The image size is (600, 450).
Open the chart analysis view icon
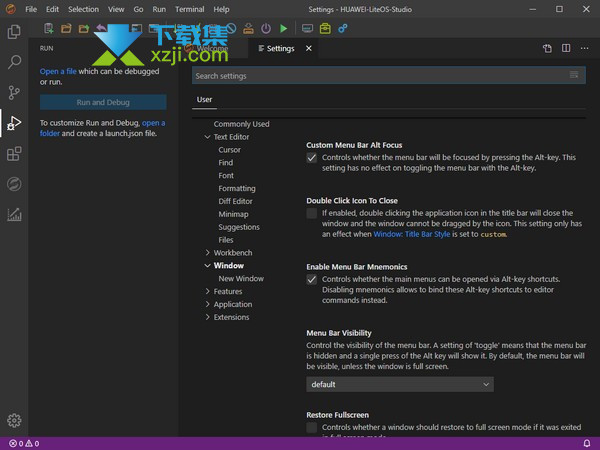pyautogui.click(x=14, y=214)
